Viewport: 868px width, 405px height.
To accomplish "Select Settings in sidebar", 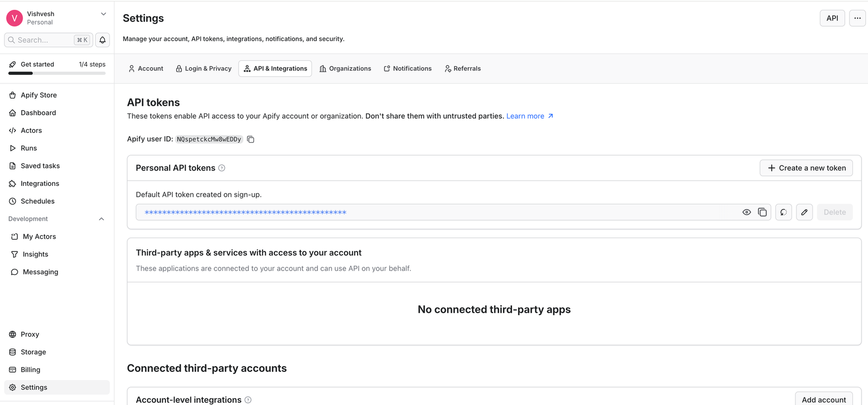I will (57, 387).
